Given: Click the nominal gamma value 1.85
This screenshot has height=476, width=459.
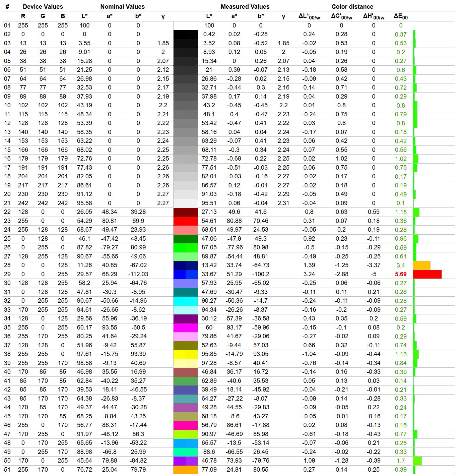Looking at the screenshot, I should (163, 43).
